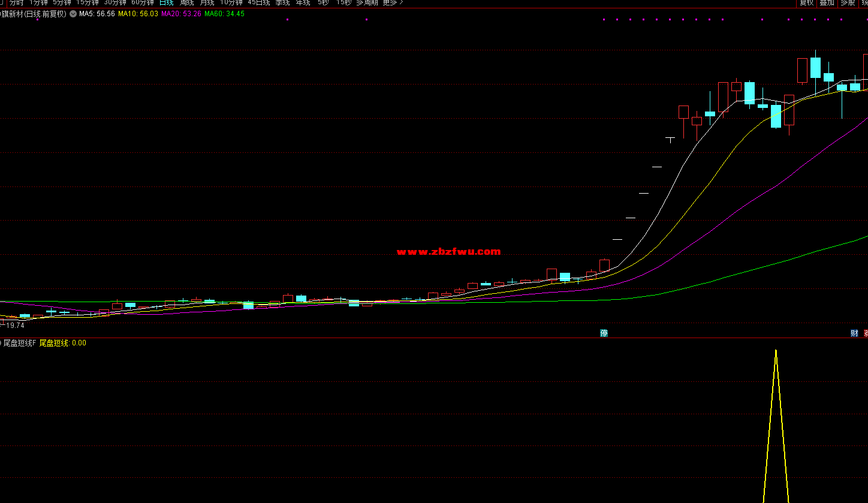
Task: Click the MA60: 34.45 indicator label
Action: click(225, 14)
